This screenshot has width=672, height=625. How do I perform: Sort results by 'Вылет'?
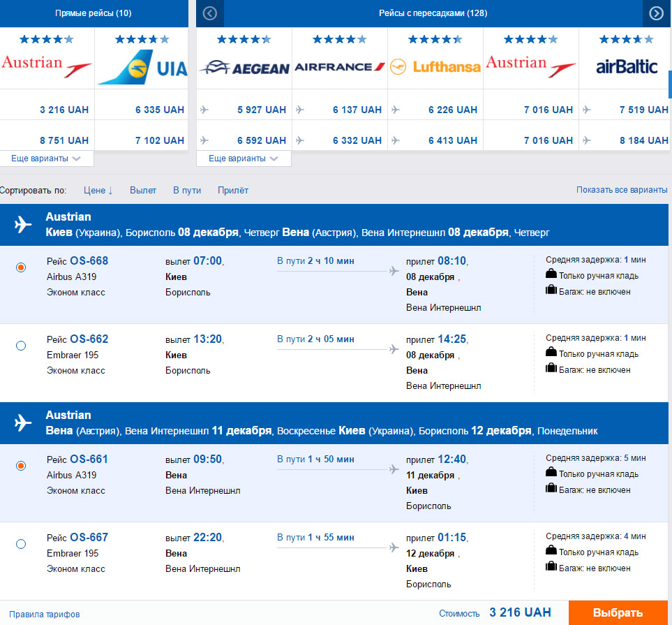pyautogui.click(x=143, y=191)
